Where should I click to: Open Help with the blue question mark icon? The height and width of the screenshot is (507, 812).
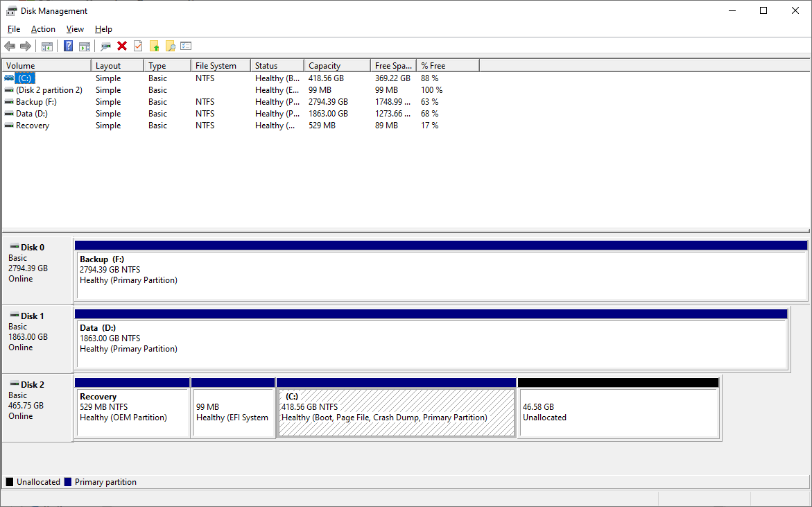[69, 46]
